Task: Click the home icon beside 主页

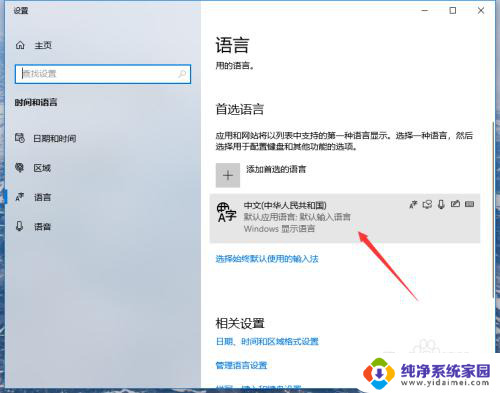Action: click(20, 45)
